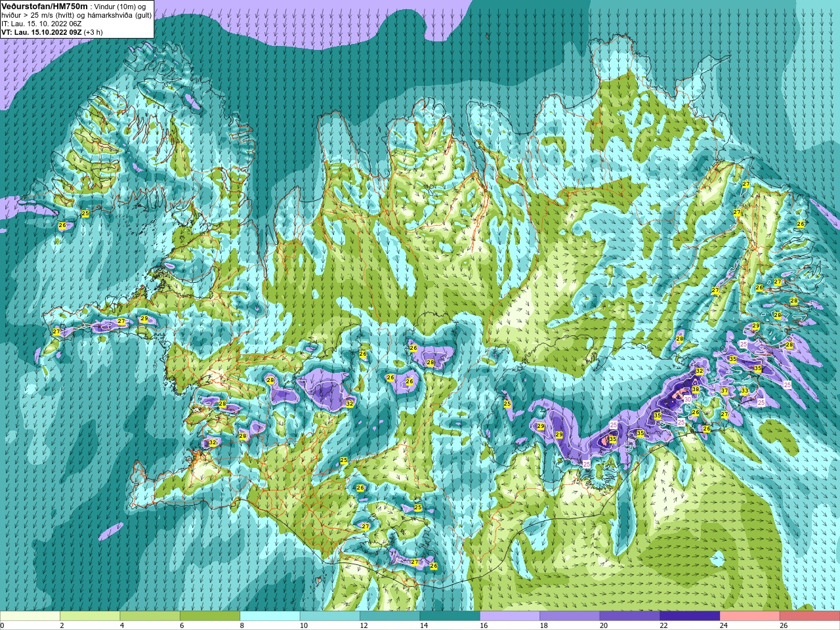Click the legend scale value "16"
Image resolution: width=840 pixels, height=630 pixels.
click(484, 625)
